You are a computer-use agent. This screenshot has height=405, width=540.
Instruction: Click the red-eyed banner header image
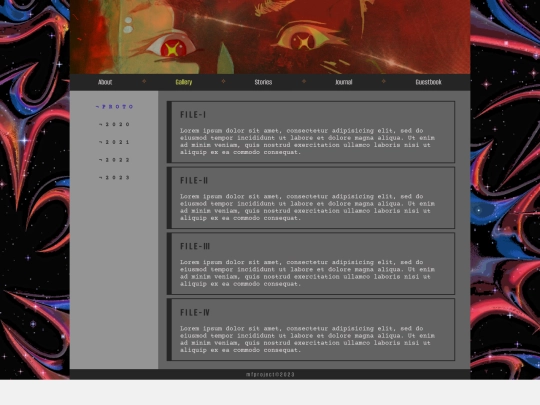[270, 37]
